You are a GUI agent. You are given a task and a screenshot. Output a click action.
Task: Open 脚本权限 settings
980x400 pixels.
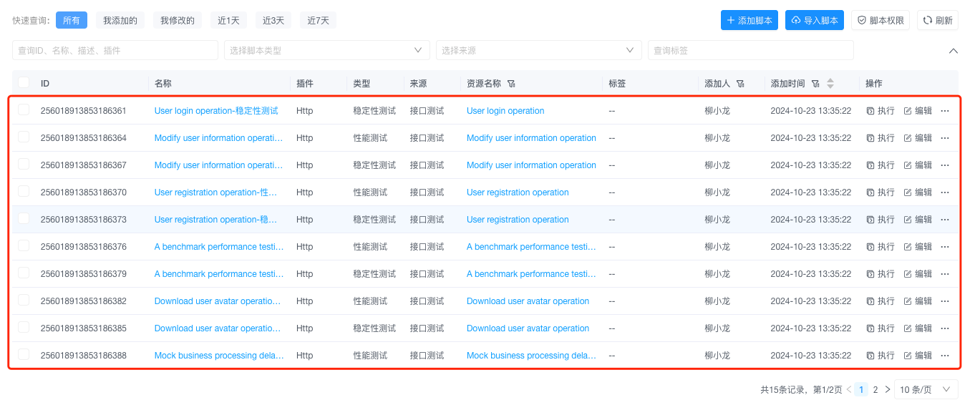pos(880,21)
